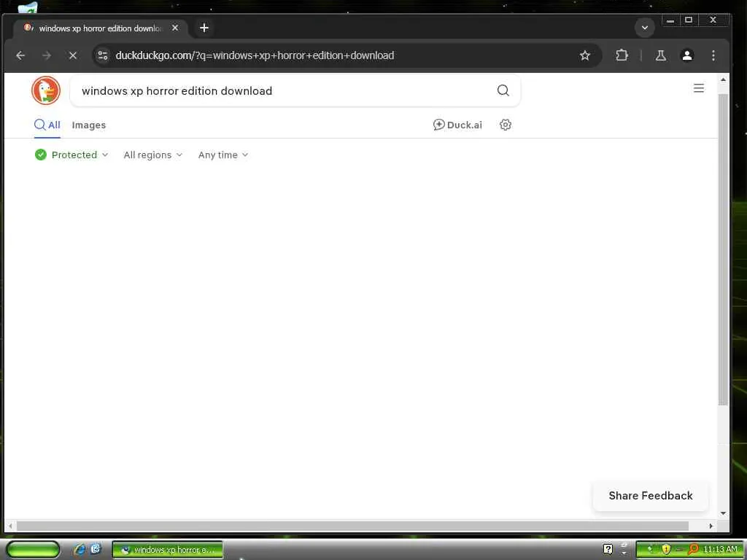This screenshot has width=747, height=560.
Task: Open the Any time filter dropdown
Action: point(223,155)
